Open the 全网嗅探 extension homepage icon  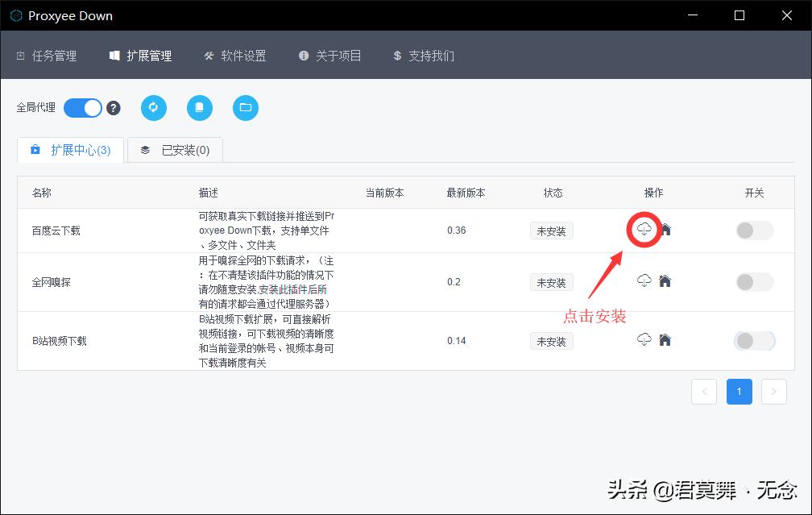point(665,282)
